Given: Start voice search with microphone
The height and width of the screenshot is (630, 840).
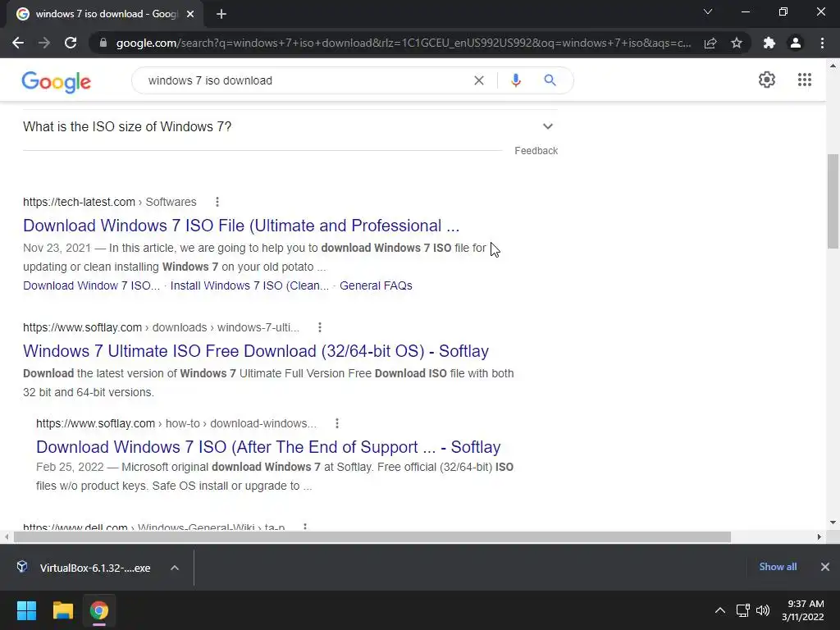Looking at the screenshot, I should (x=516, y=80).
